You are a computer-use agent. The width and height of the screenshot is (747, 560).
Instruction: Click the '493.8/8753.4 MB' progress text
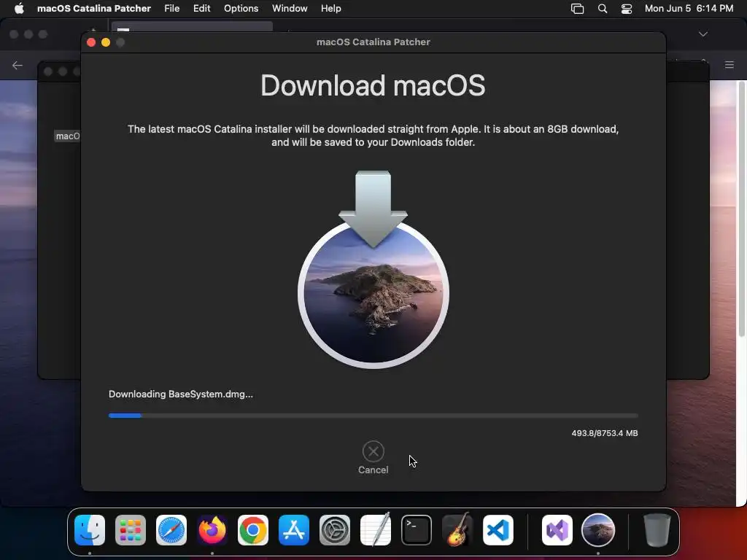[x=605, y=433]
